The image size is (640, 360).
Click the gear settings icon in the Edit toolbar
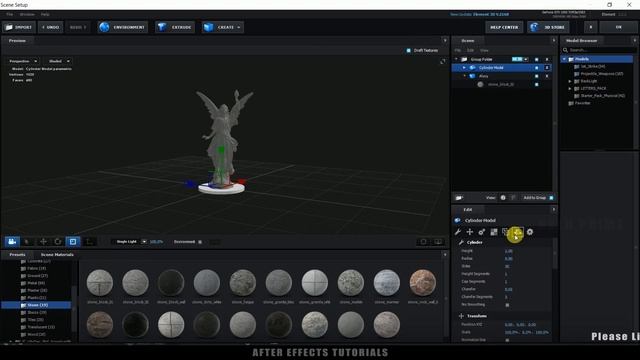(x=530, y=232)
